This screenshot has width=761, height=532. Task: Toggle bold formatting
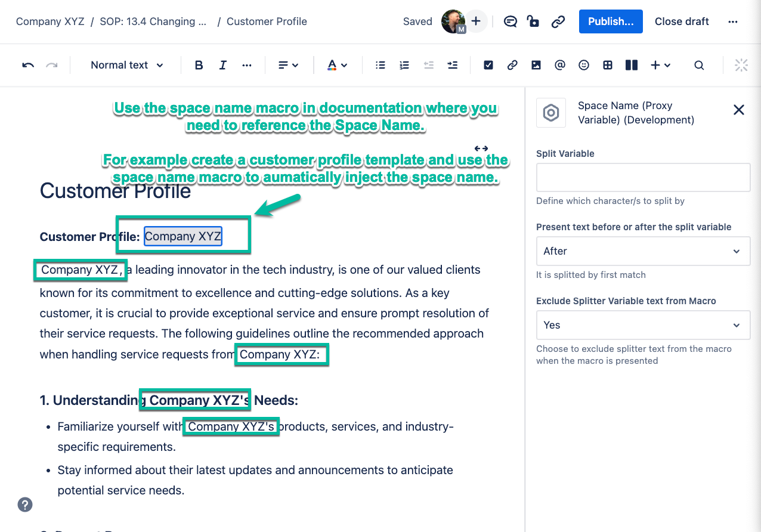[199, 66]
